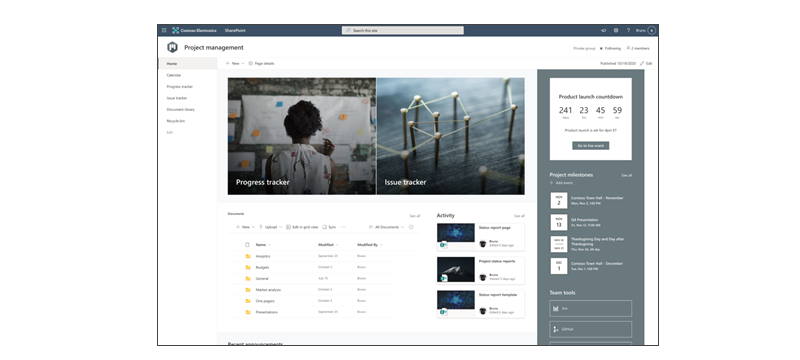Toggle the Following star
The width and height of the screenshot is (800, 360).
[601, 48]
